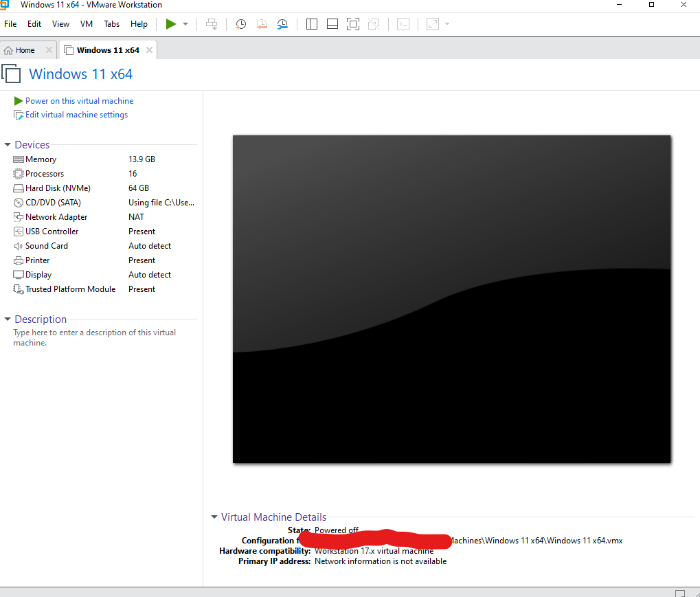Image resolution: width=700 pixels, height=597 pixels.
Task: Click the status bar icon at bottom right
Action: [679, 593]
